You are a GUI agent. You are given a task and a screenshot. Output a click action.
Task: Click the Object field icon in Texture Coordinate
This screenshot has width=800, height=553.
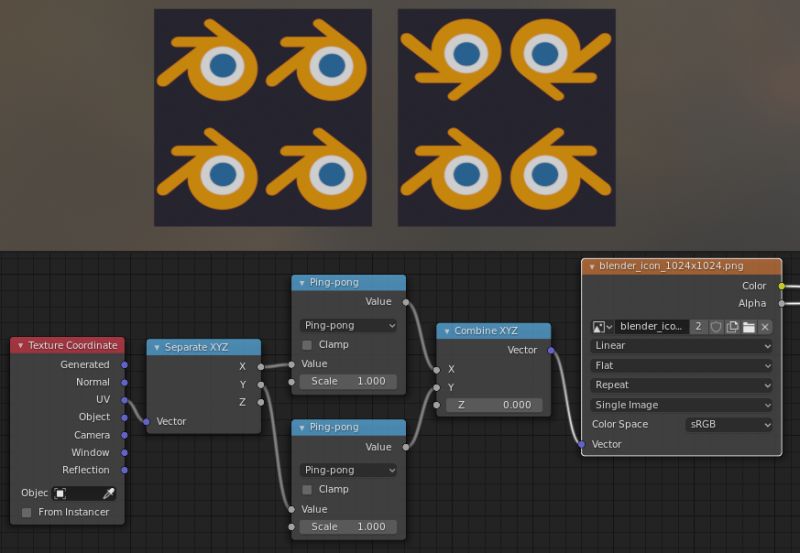click(x=60, y=493)
